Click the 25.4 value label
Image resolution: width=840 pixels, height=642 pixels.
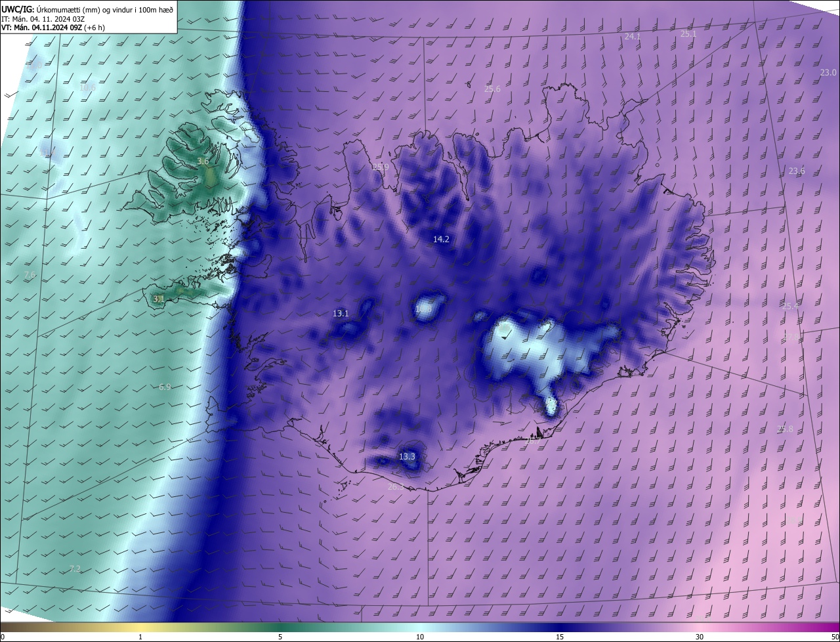[791, 306]
